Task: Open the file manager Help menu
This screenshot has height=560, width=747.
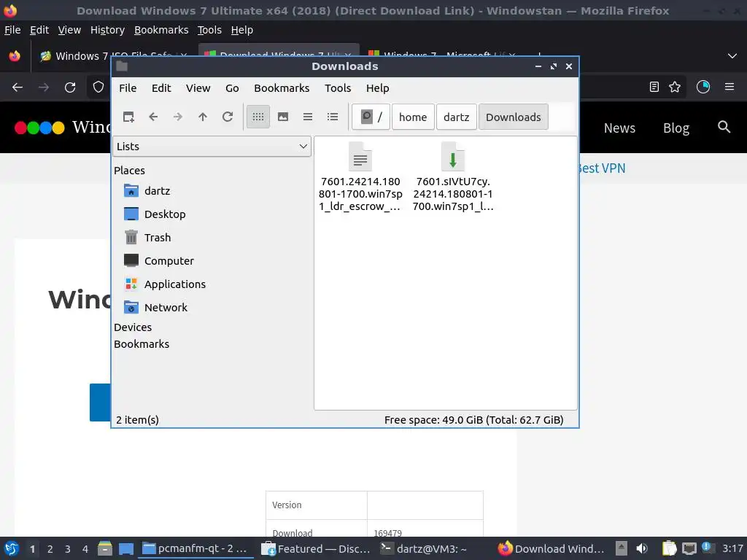Action: pyautogui.click(x=378, y=88)
